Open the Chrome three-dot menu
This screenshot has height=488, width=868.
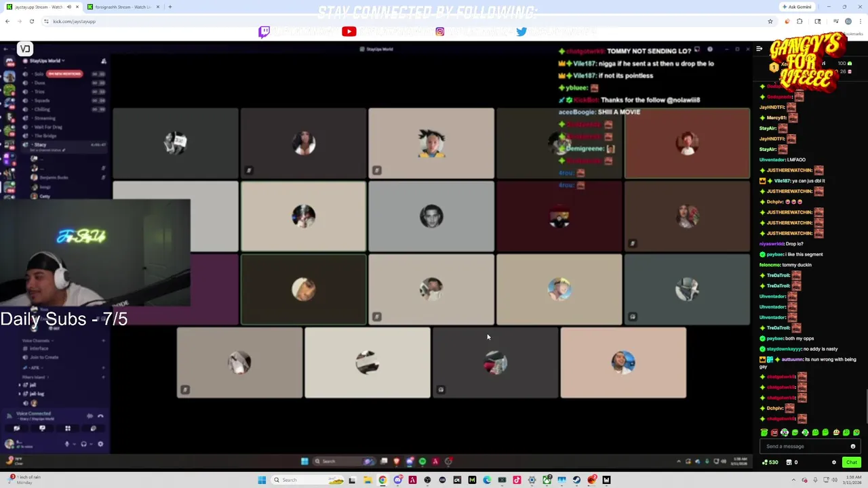click(x=860, y=21)
